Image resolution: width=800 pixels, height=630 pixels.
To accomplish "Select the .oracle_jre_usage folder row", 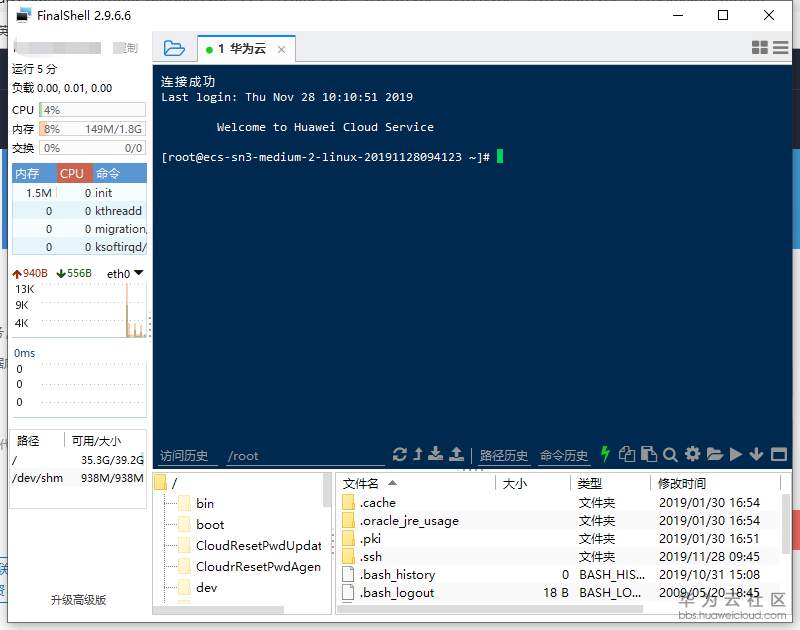I will [559, 520].
